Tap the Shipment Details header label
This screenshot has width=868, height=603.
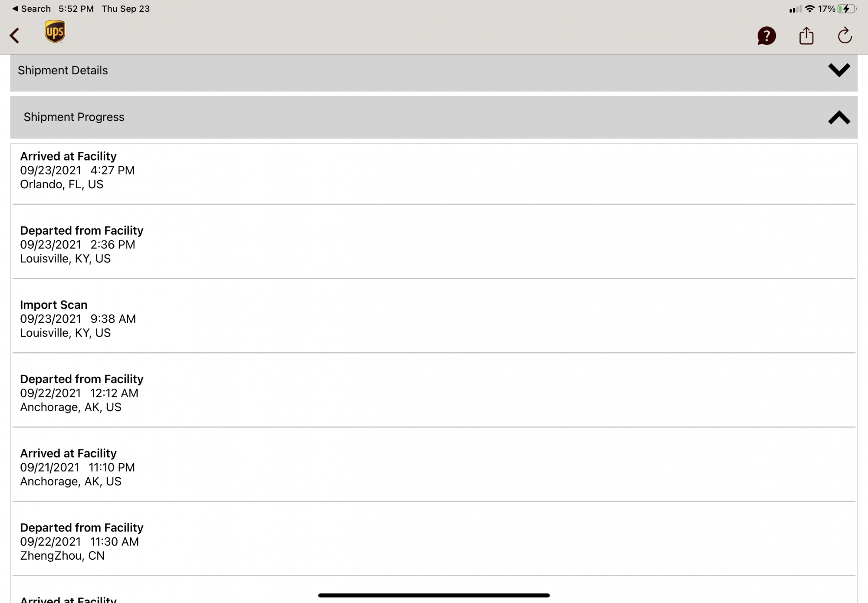pos(63,70)
